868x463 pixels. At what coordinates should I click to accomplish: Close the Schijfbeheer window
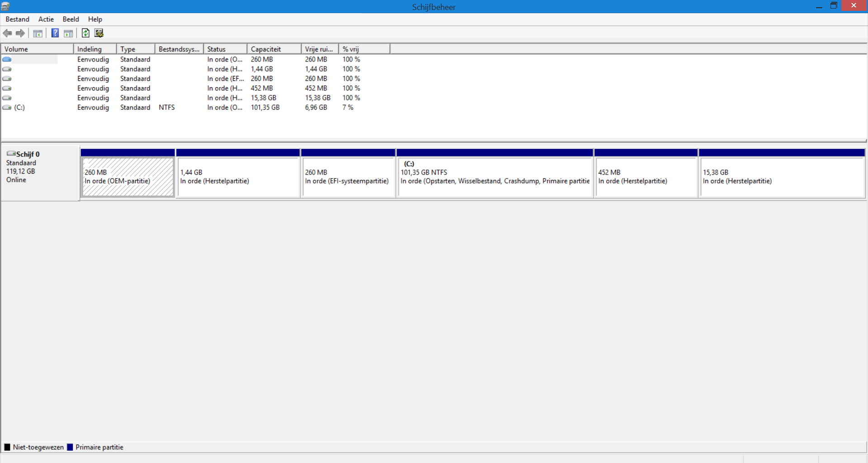854,6
